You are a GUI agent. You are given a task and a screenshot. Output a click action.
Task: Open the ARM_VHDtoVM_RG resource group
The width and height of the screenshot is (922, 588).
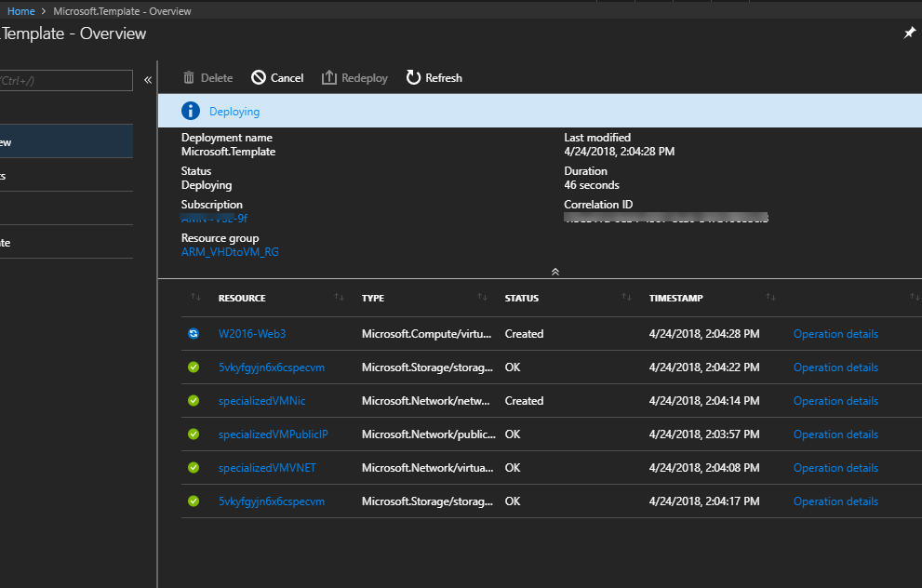(230, 251)
